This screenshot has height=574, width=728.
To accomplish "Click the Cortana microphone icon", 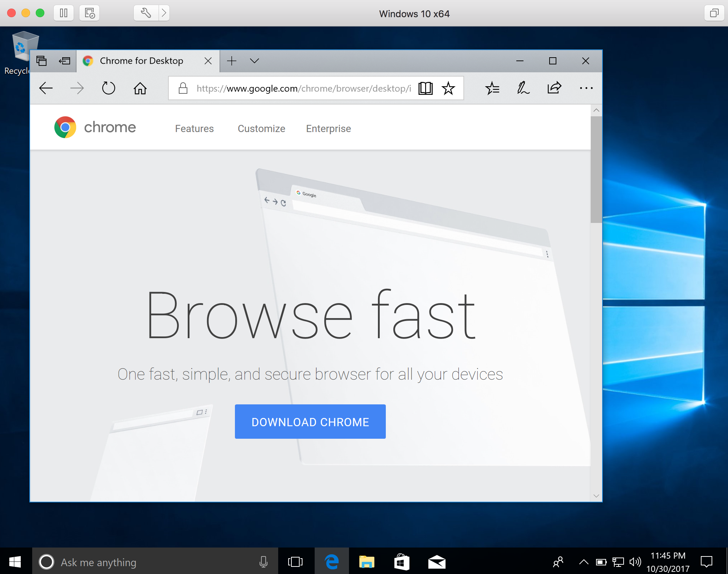I will (x=264, y=562).
